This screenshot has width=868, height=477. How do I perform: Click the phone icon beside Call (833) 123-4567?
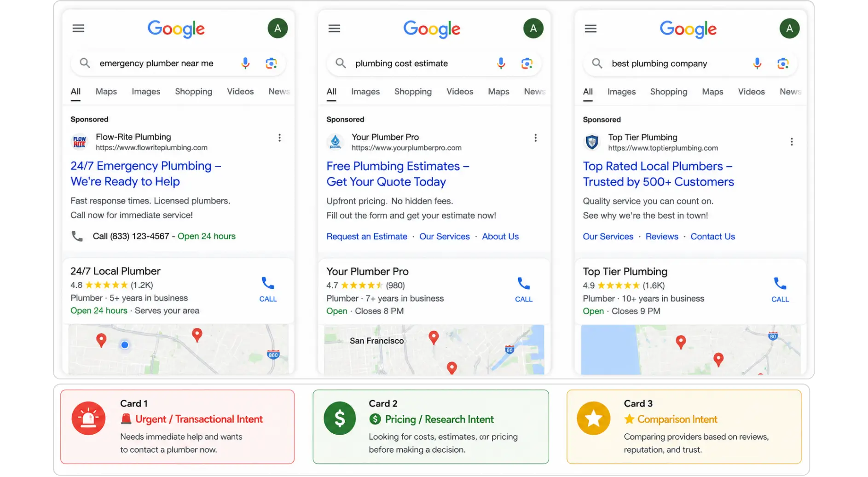(77, 236)
